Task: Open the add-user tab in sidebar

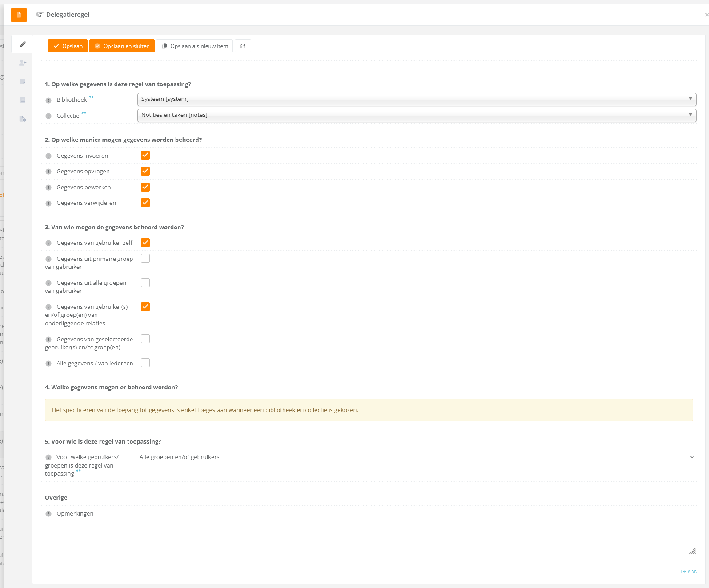Action: click(23, 63)
